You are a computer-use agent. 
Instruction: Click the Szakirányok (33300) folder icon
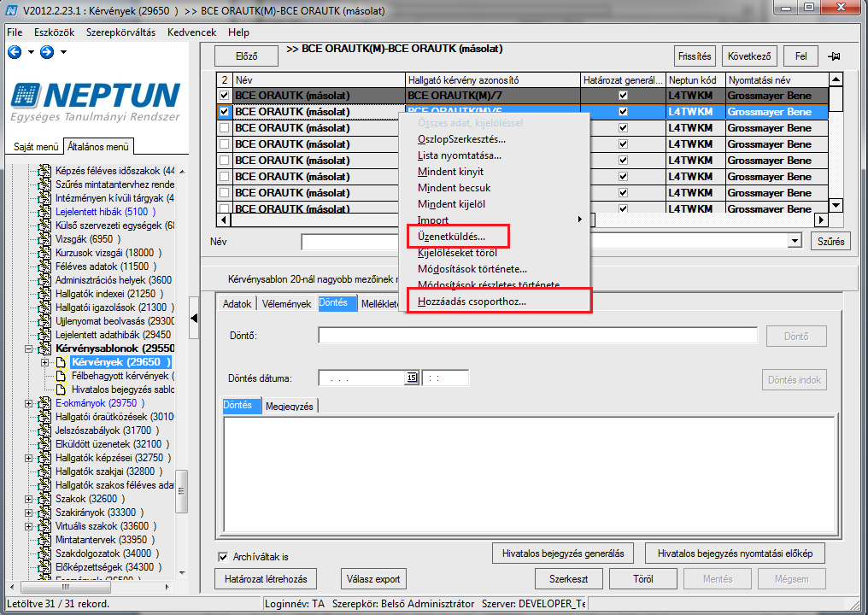44,512
